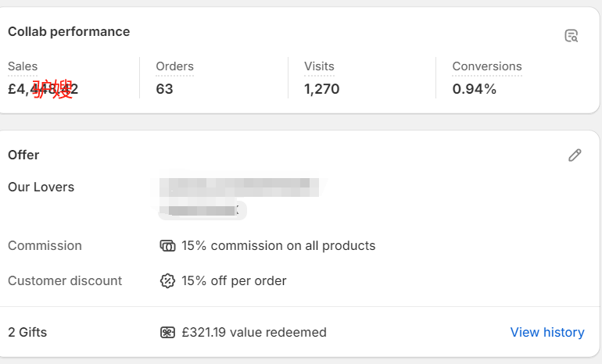This screenshot has height=364, width=602.
Task: Select the 0.94% conversions value
Action: pos(475,89)
